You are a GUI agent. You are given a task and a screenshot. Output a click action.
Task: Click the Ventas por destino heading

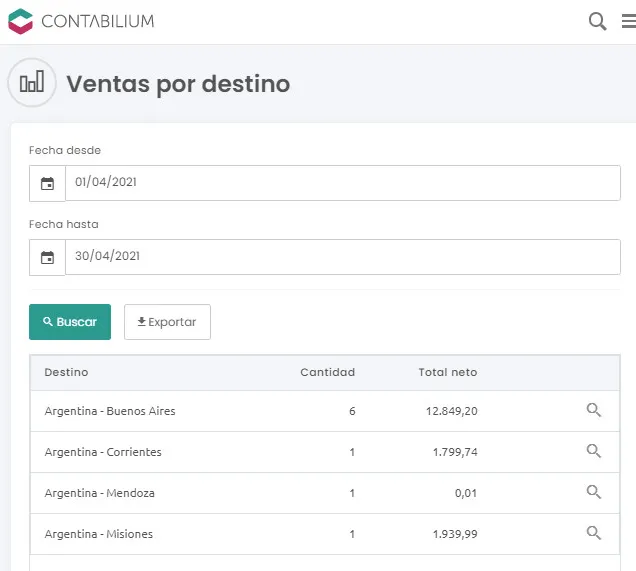[x=178, y=84]
